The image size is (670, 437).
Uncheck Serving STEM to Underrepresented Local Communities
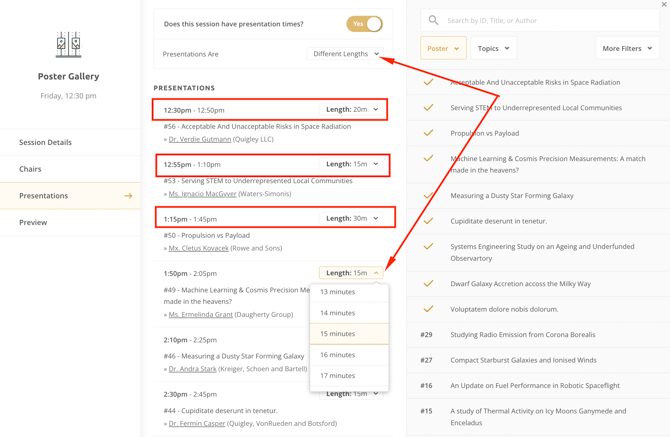(428, 108)
